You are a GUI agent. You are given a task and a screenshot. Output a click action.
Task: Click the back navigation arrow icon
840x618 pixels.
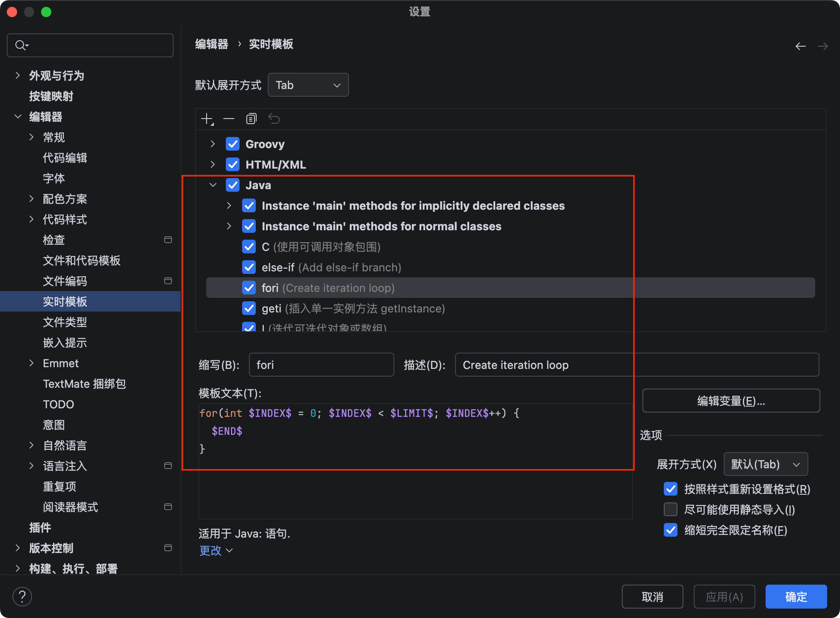(x=800, y=46)
